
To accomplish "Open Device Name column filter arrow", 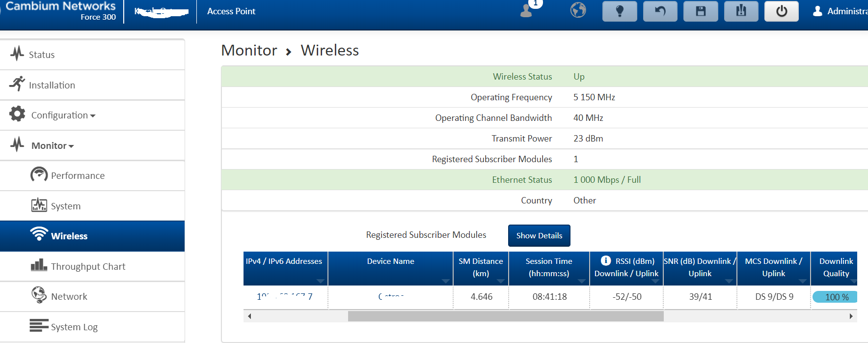I will point(445,281).
